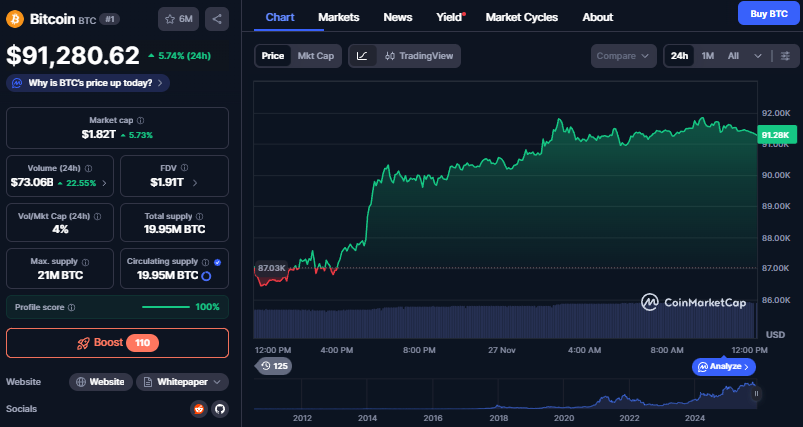Open the Website link button
803x427 pixels.
pyautogui.click(x=101, y=382)
